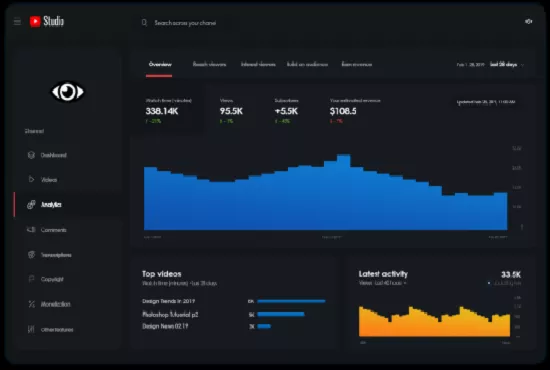Open Other features in the sidebar

[x=51, y=329]
